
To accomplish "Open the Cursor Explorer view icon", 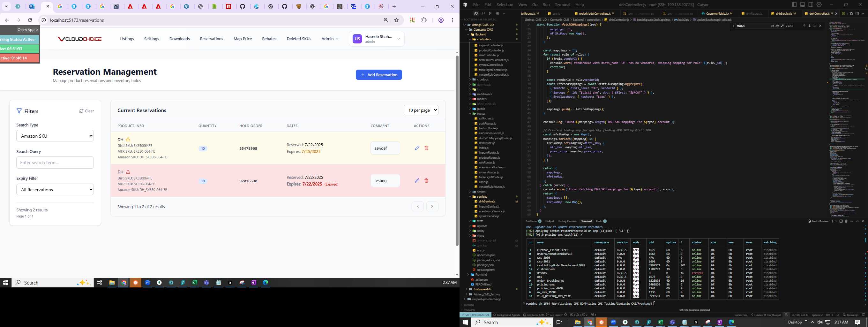I will click(x=476, y=13).
